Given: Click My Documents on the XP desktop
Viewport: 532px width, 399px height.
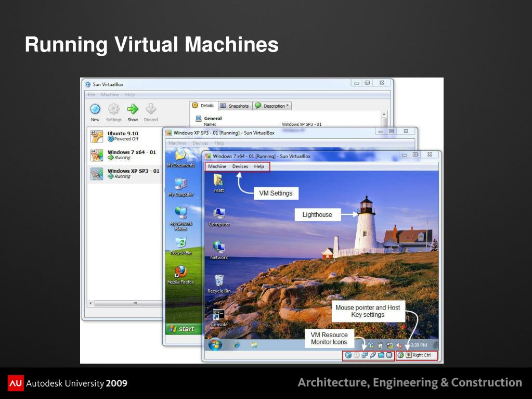Looking at the screenshot, I should point(180,158).
